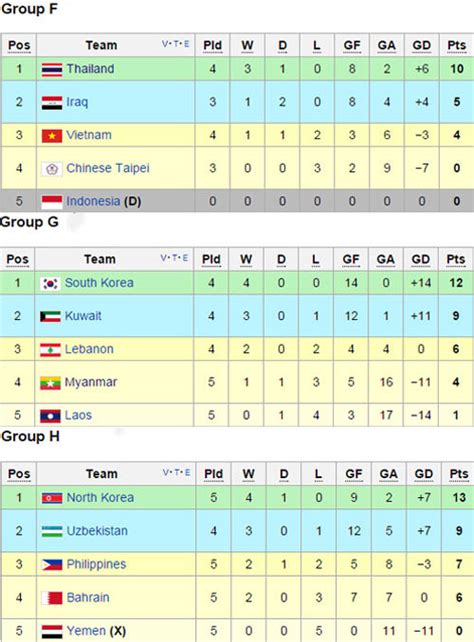
Task: Click the Pts column header in Group F
Action: click(456, 45)
